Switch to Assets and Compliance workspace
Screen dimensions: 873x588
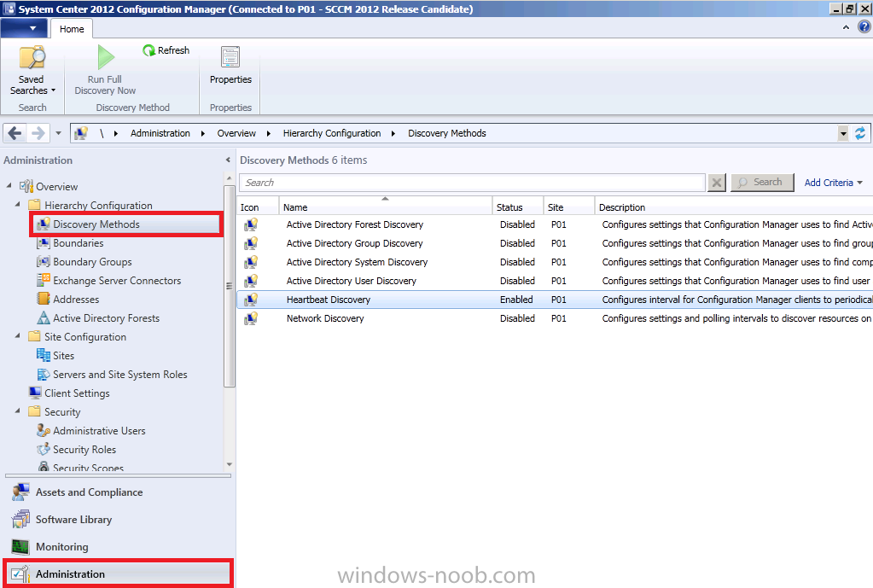pyautogui.click(x=118, y=492)
